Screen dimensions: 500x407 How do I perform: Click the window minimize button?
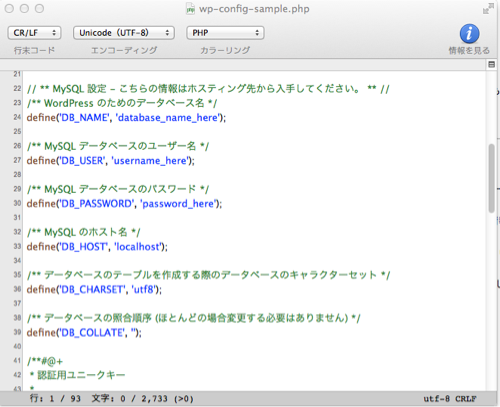[24, 9]
